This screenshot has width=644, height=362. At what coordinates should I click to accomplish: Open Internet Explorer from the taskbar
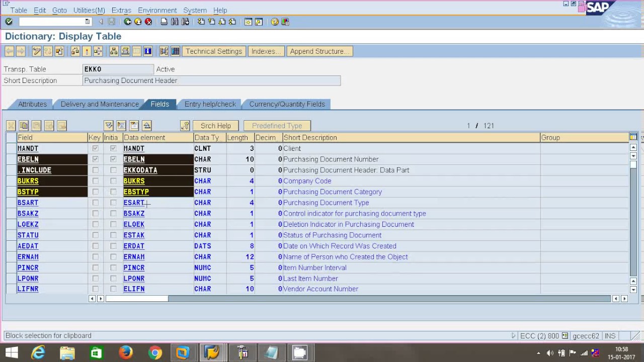point(38,352)
